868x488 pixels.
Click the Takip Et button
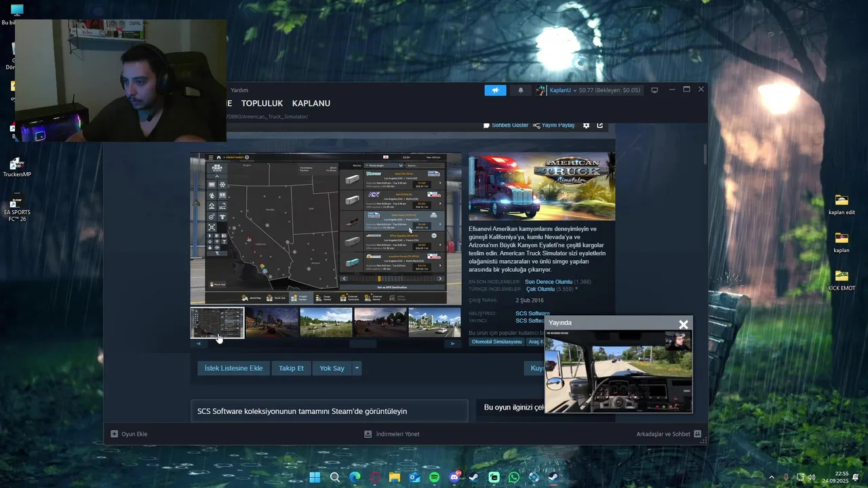[291, 368]
